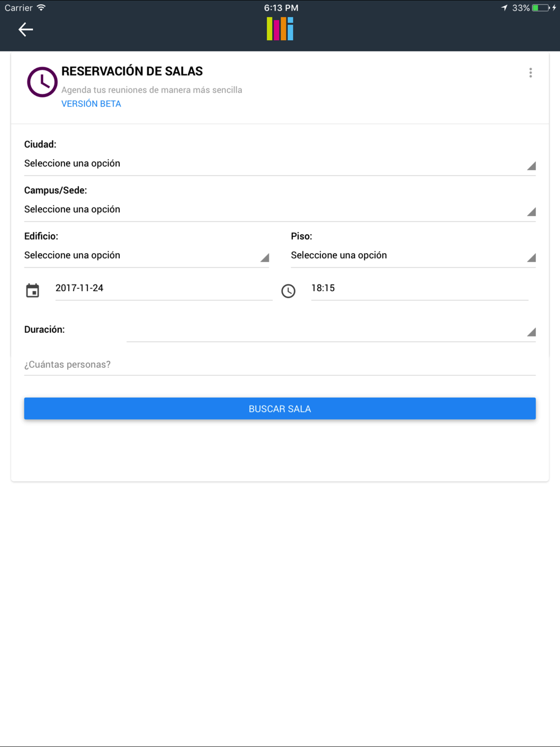Tap the colorful bars app logo
Screen dimensions: 560x747
(280, 29)
